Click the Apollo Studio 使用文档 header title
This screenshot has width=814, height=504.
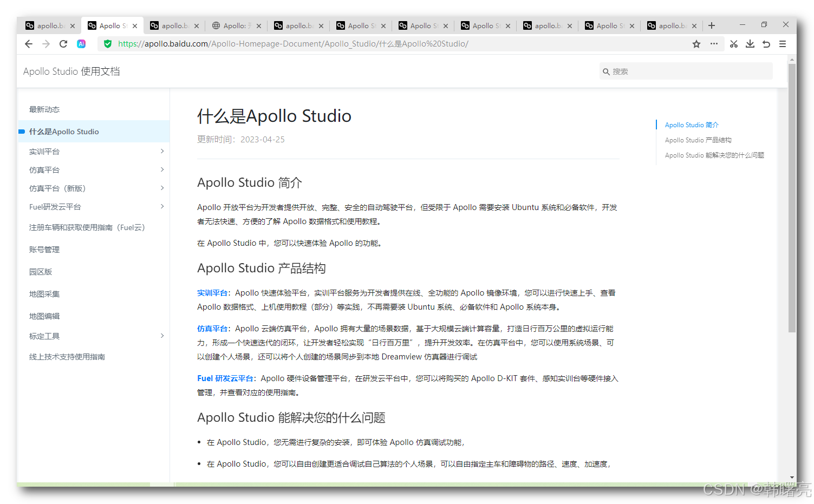click(x=71, y=71)
